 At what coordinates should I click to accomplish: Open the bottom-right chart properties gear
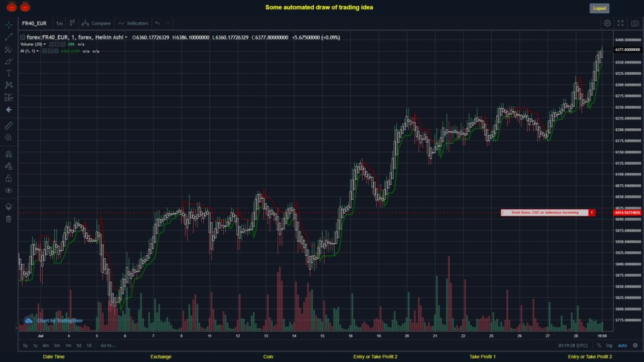click(x=635, y=346)
